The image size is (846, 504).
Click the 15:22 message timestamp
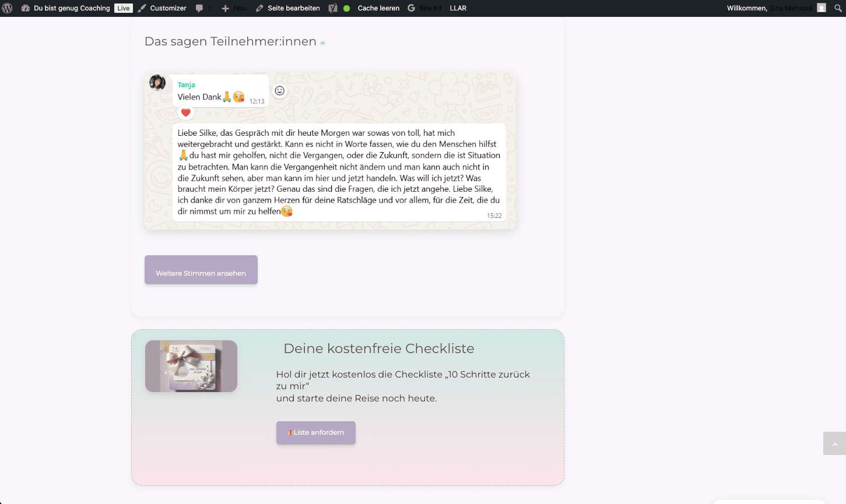(494, 216)
